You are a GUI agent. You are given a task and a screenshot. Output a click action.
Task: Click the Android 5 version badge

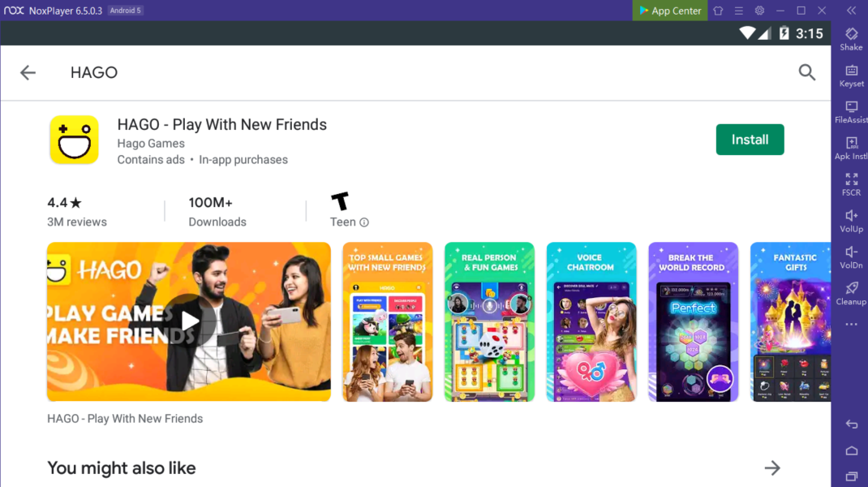click(x=125, y=11)
